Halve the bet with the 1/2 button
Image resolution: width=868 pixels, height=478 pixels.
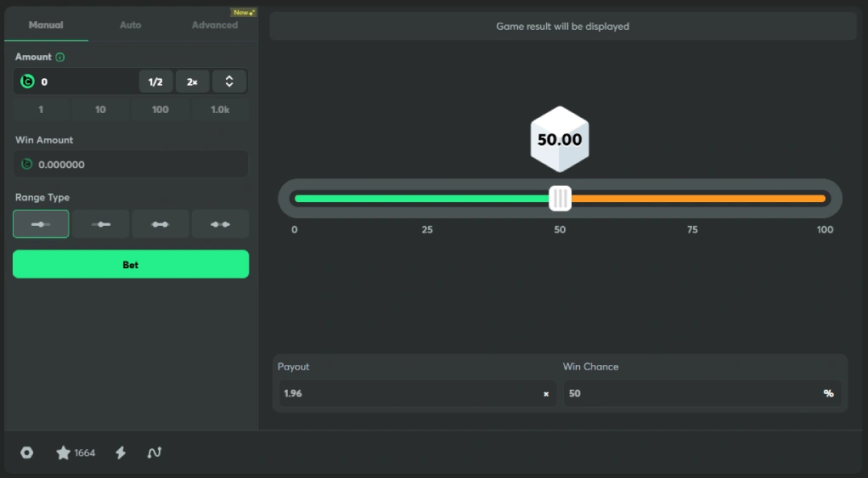155,82
